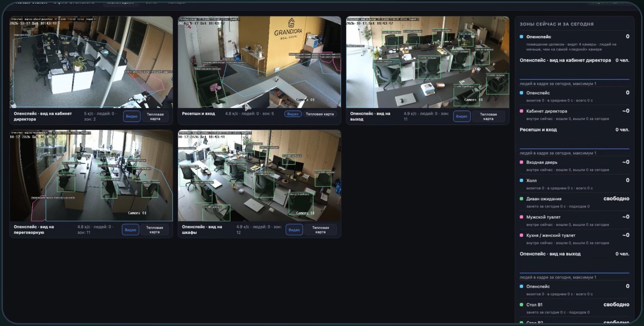Click the green dot beside Диван ожидания
Image resolution: width=644 pixels, height=326 pixels.
(x=521, y=199)
